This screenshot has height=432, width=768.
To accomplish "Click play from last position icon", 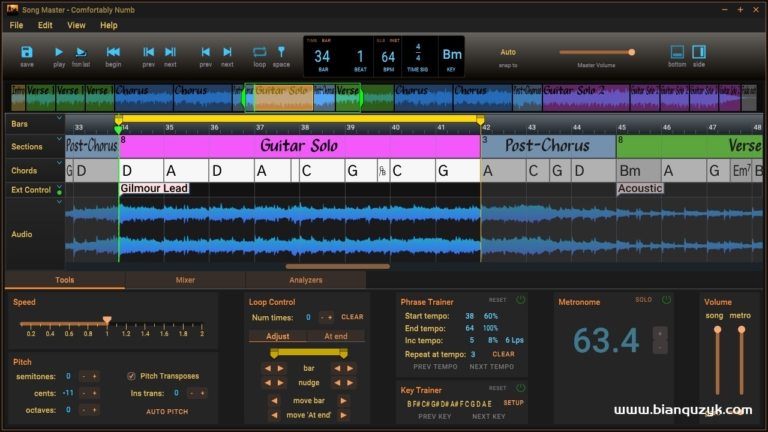I will click(81, 52).
